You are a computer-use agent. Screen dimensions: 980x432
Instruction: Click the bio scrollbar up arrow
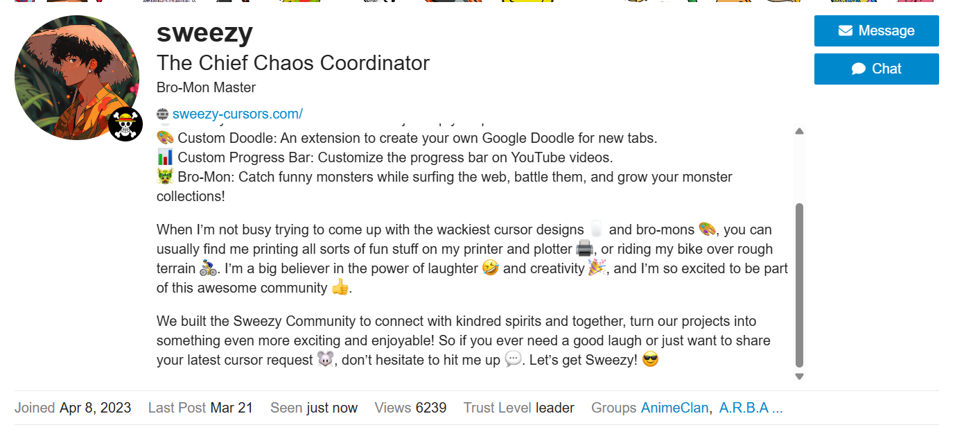[x=799, y=131]
